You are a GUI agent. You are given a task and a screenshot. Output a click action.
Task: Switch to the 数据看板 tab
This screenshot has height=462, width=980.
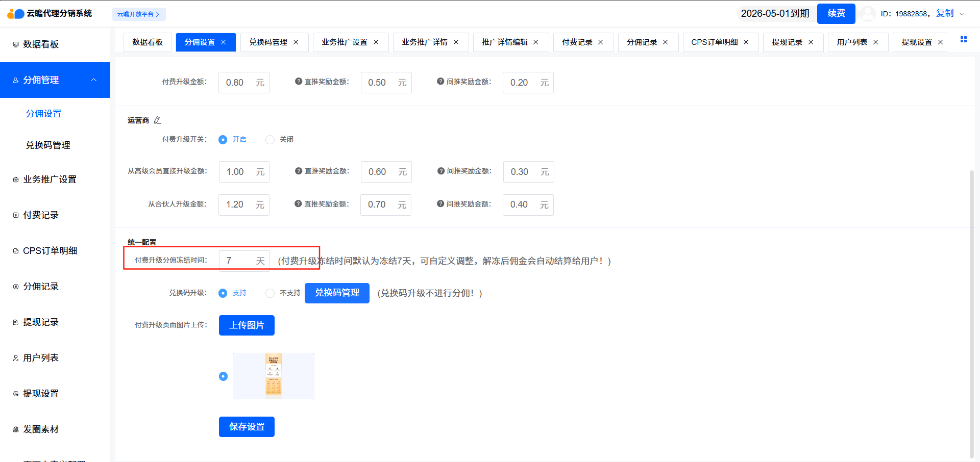coord(148,42)
